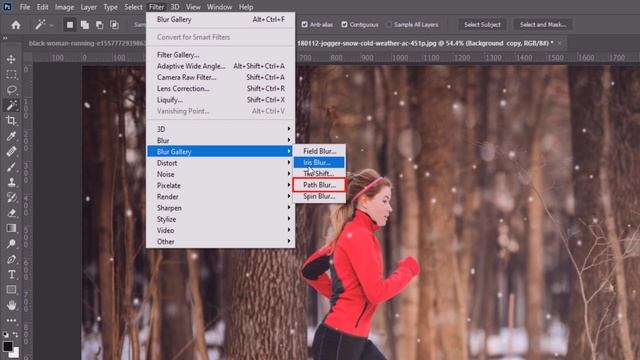640x360 pixels.
Task: Select the Gradient tool
Action: point(11,228)
